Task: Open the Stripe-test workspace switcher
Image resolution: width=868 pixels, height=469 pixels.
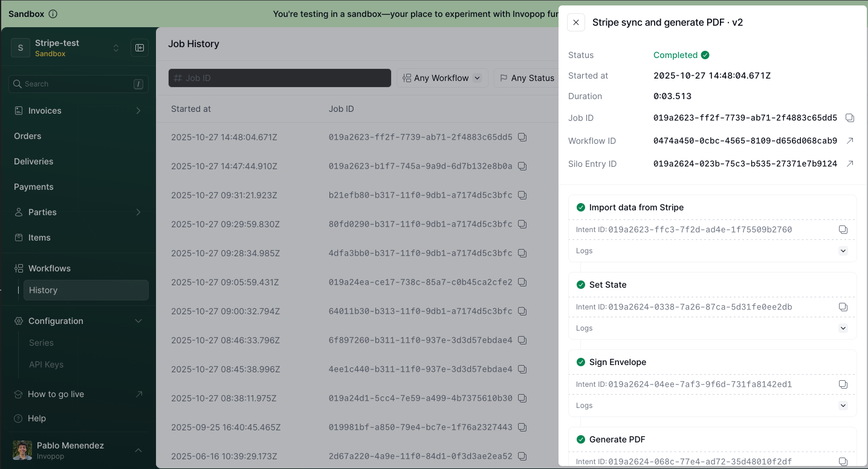Action: [66, 48]
